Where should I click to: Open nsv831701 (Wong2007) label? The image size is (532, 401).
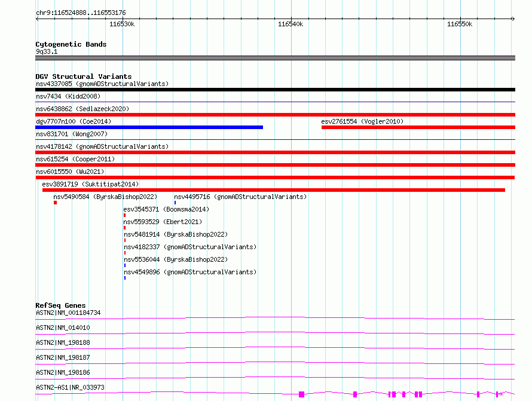coord(72,134)
